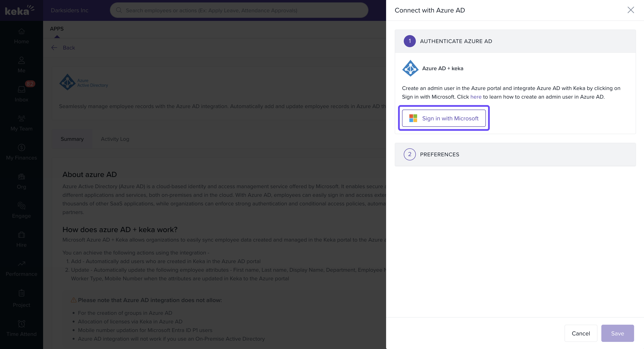Switch to the Activity Log tab
Viewport: 644px width, 349px height.
coord(115,139)
